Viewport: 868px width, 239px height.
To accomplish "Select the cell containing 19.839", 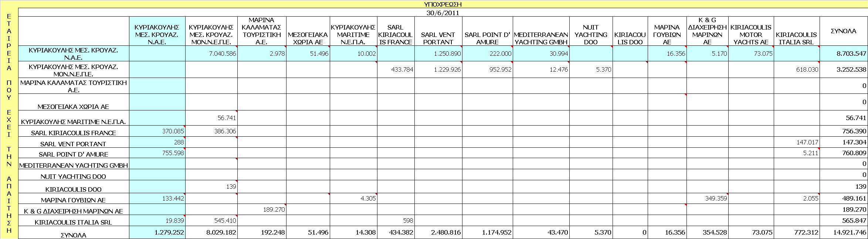I will click(x=157, y=221).
